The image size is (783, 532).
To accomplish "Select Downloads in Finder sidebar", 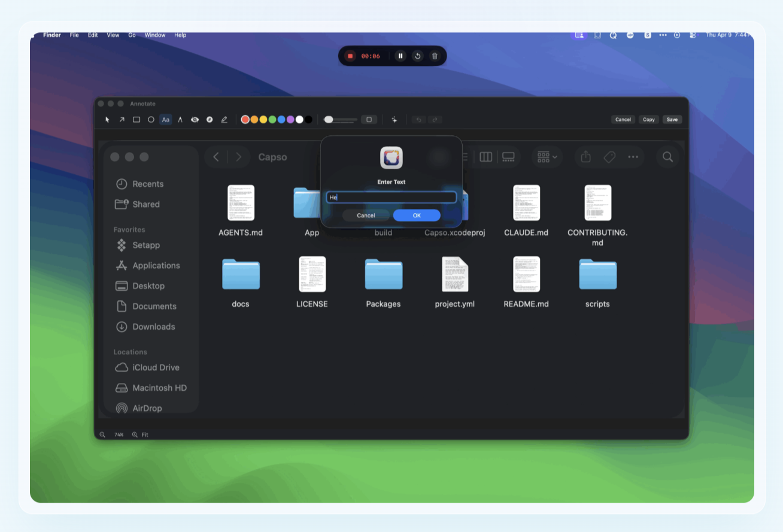I will (145, 327).
